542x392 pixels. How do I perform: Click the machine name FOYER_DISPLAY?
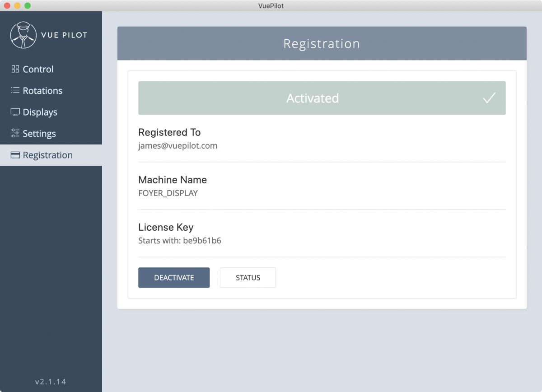click(168, 193)
